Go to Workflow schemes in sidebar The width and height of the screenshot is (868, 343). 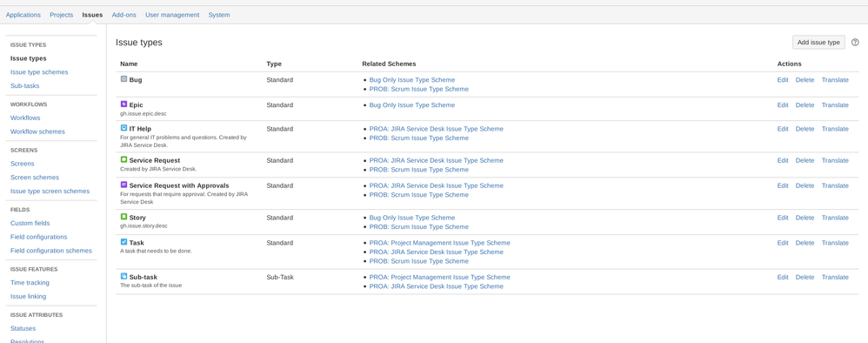pos(37,131)
